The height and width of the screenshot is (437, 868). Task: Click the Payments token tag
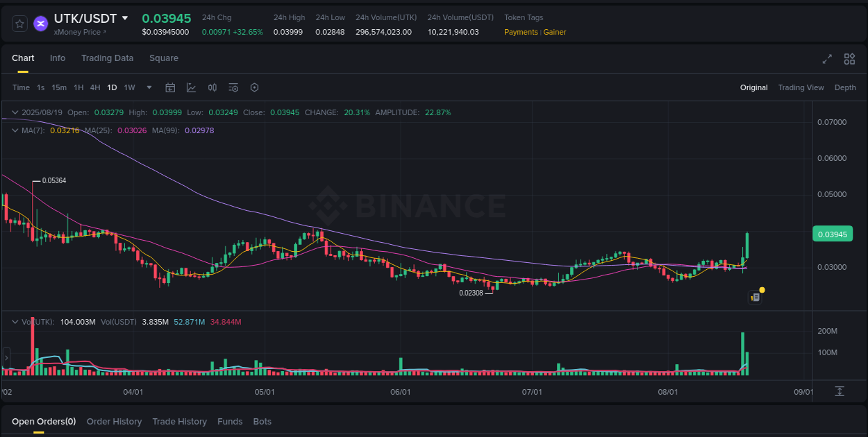pos(521,32)
